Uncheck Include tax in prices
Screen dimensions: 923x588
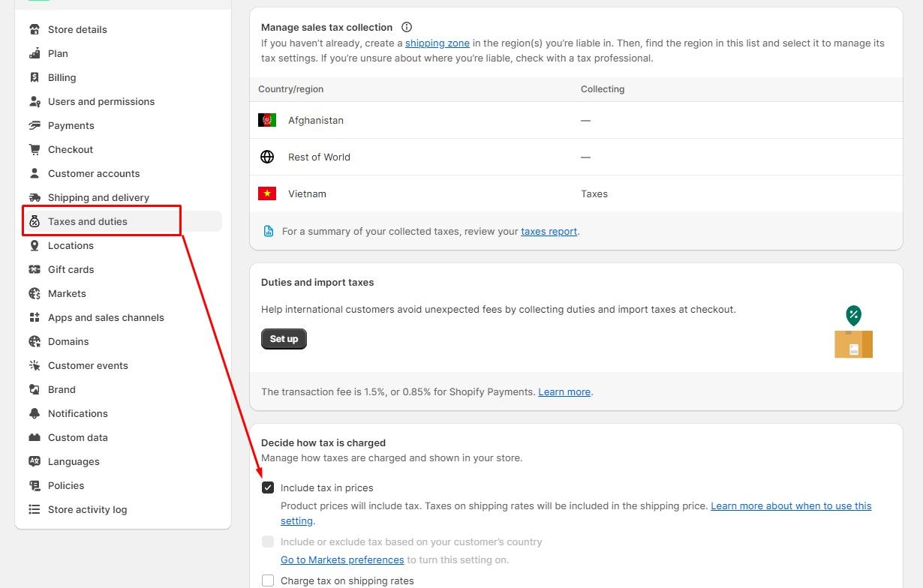click(268, 487)
